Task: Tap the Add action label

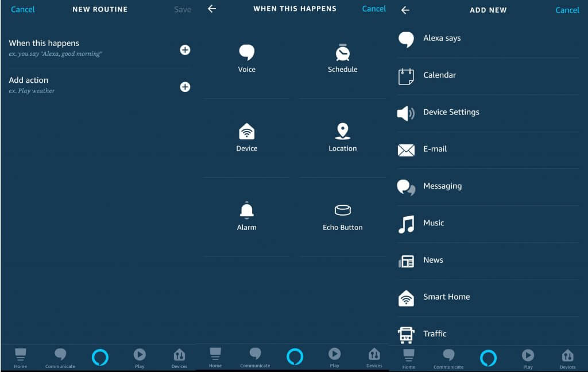Action: 29,80
